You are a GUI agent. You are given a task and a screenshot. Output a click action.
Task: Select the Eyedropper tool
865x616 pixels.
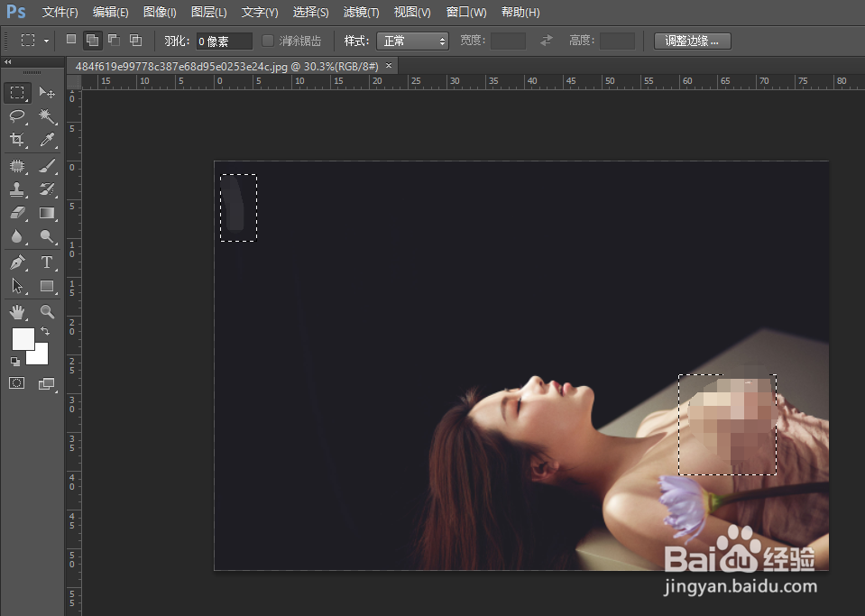click(47, 140)
